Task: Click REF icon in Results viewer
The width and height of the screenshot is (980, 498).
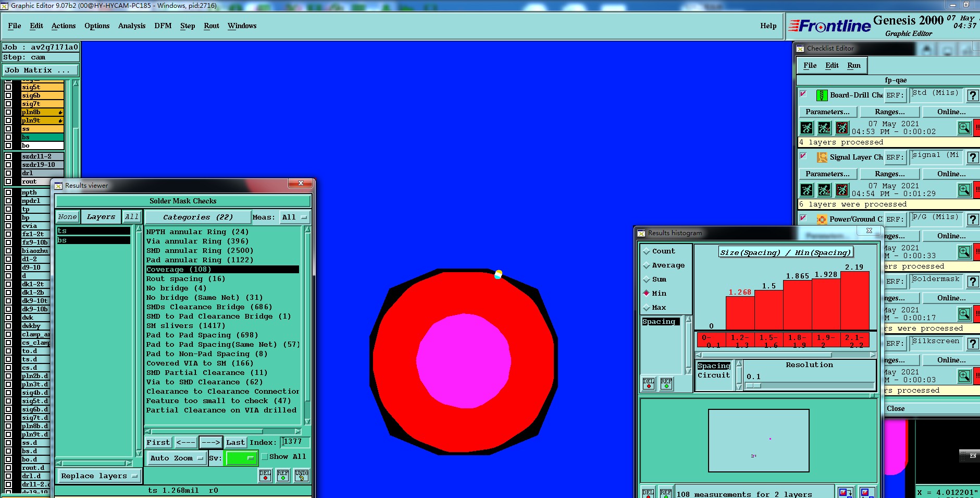Action: 283,475
